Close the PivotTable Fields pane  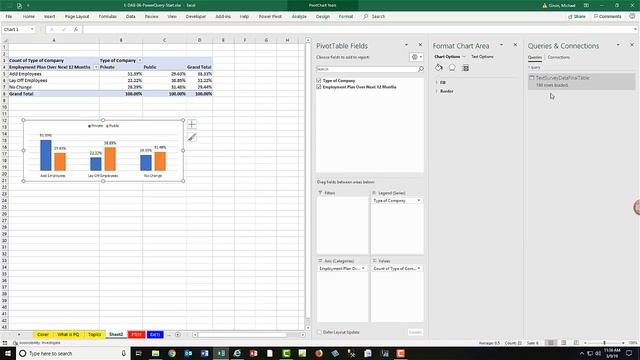(420, 45)
